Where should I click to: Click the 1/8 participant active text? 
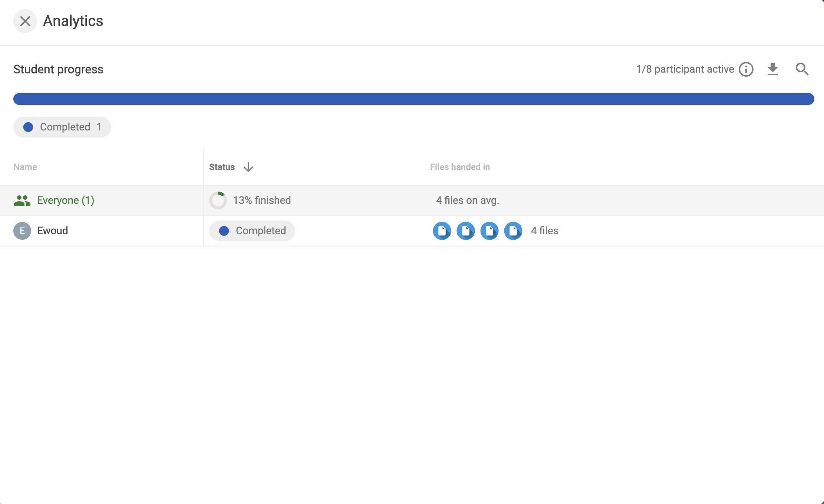[685, 69]
